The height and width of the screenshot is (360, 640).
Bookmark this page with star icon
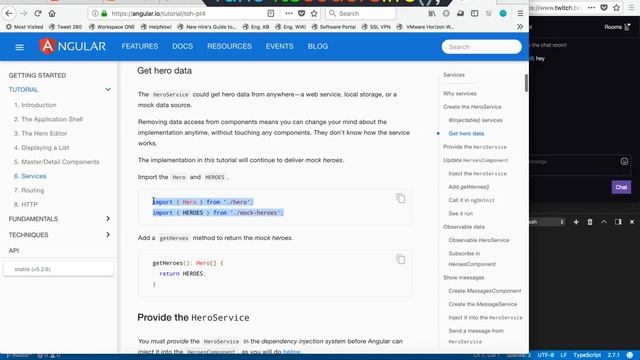314,13
